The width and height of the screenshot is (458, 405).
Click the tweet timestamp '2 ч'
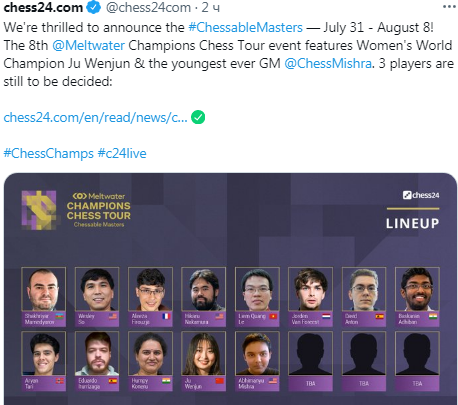pos(211,7)
